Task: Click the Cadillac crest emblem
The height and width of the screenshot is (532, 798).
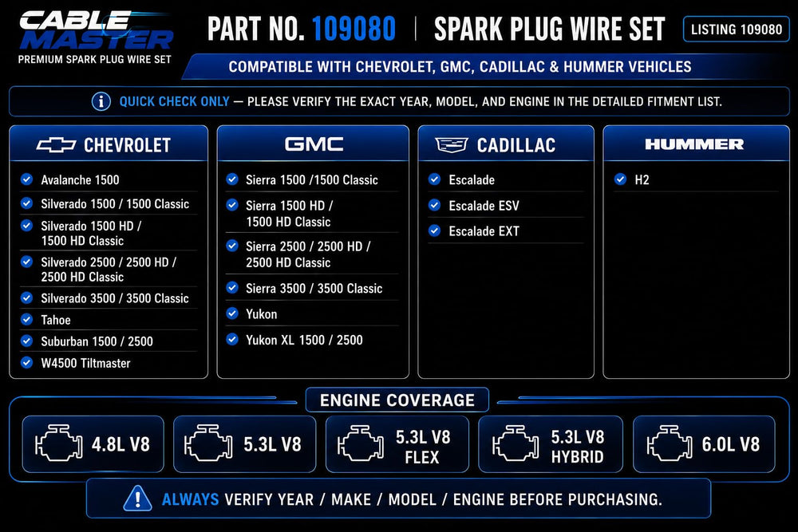Action: [x=452, y=145]
